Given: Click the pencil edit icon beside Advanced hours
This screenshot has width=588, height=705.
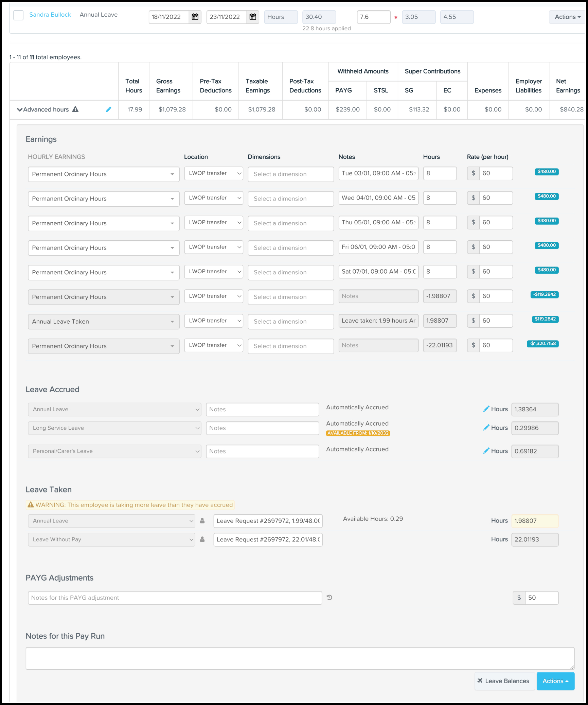Looking at the screenshot, I should [x=108, y=109].
